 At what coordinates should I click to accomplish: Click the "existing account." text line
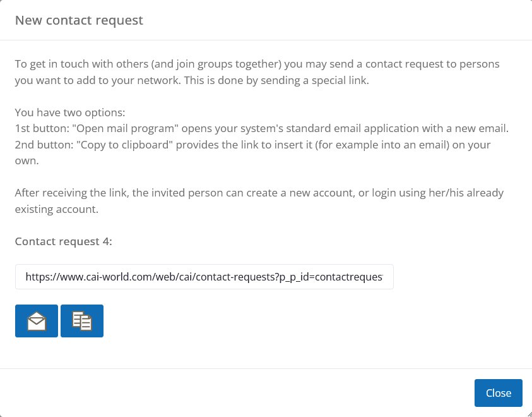57,208
